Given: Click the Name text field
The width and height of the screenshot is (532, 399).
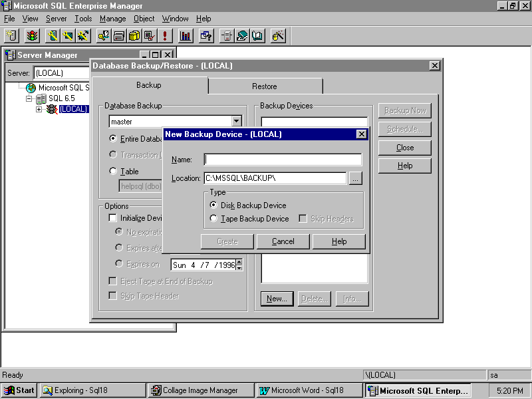Looking at the screenshot, I should tap(283, 160).
